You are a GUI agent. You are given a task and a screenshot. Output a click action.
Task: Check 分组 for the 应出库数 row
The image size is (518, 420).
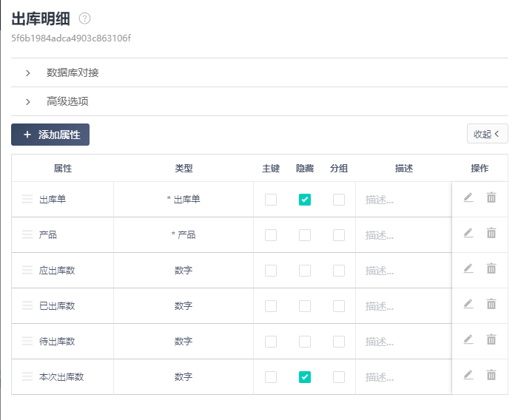(339, 271)
